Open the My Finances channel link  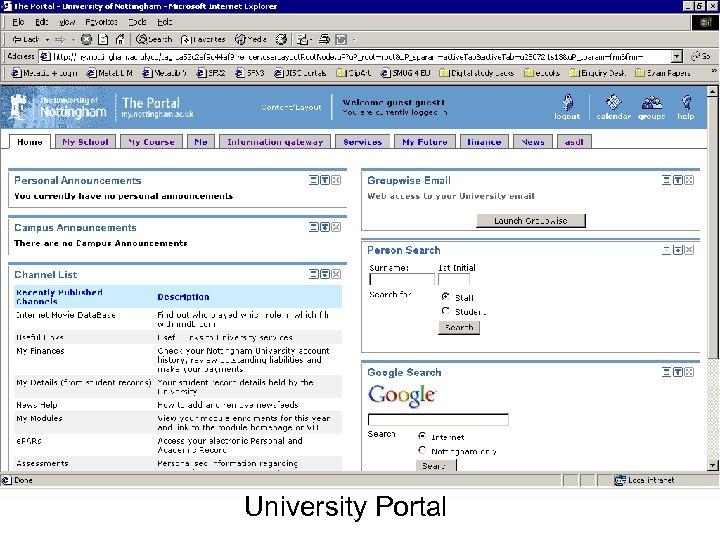point(40,351)
